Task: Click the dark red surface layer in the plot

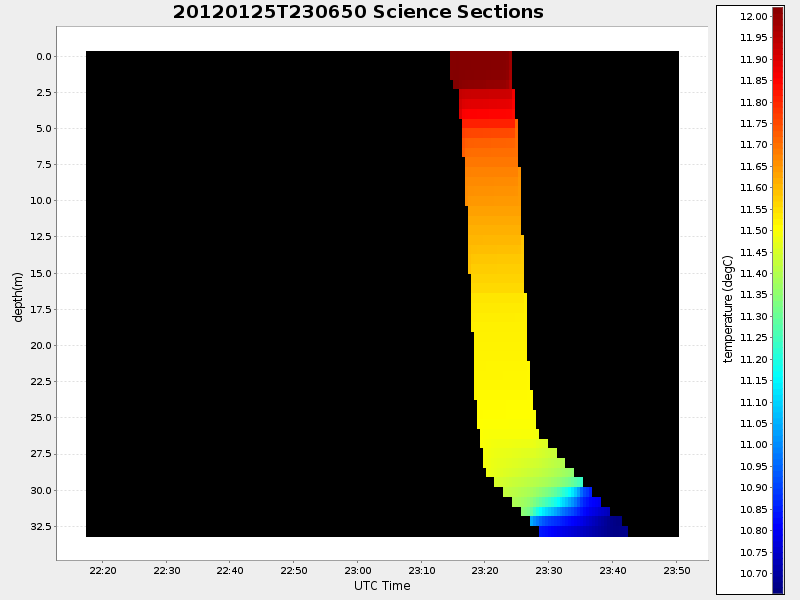Action: 481,68
